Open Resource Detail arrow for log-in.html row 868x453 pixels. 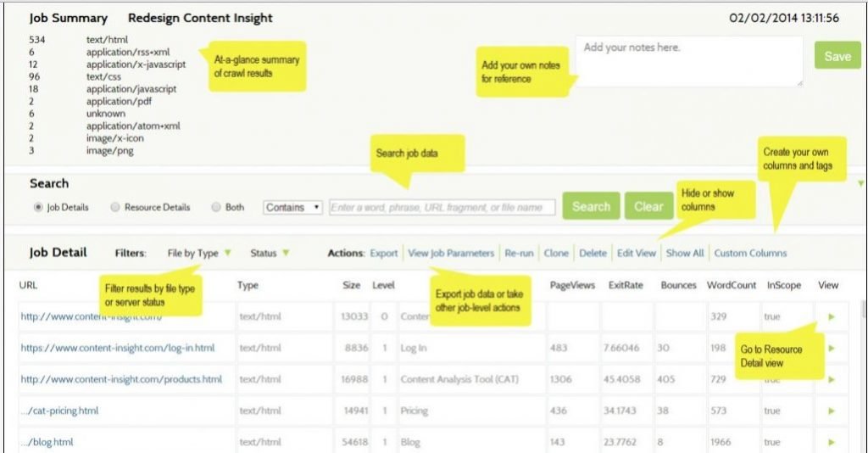(x=832, y=348)
